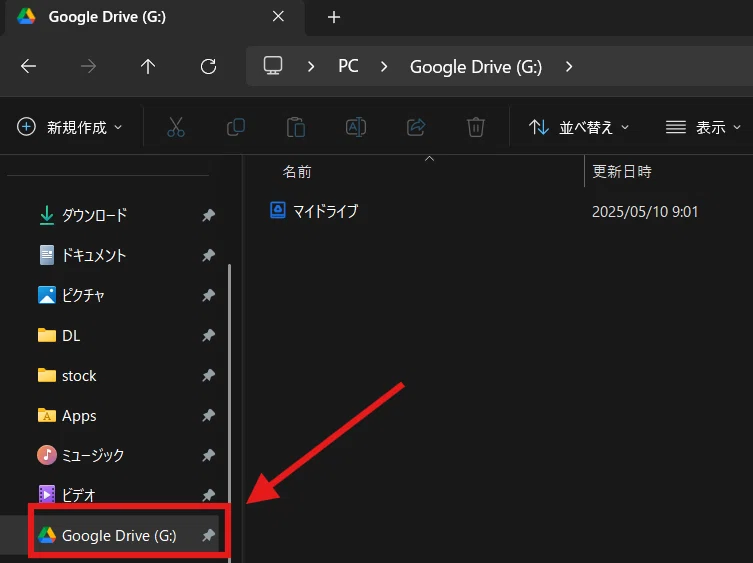Expand chevron after Google Drive (G:) breadcrumb
753x563 pixels.
(569, 66)
